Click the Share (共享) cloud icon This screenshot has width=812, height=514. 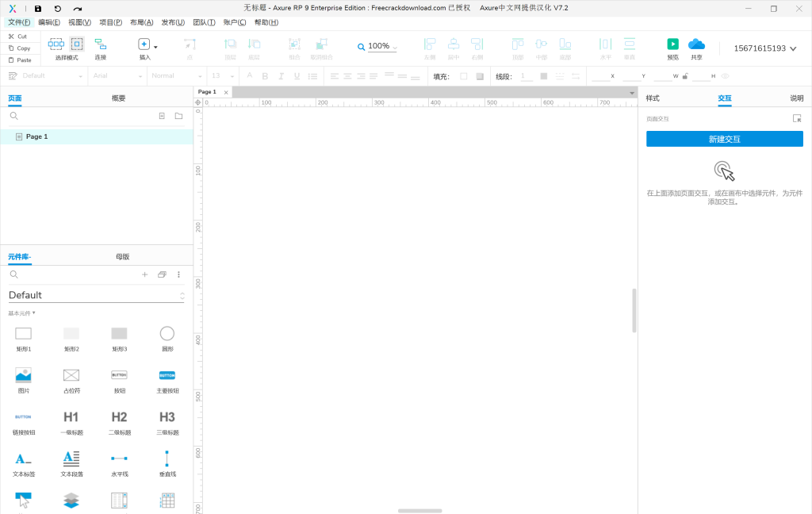696,44
